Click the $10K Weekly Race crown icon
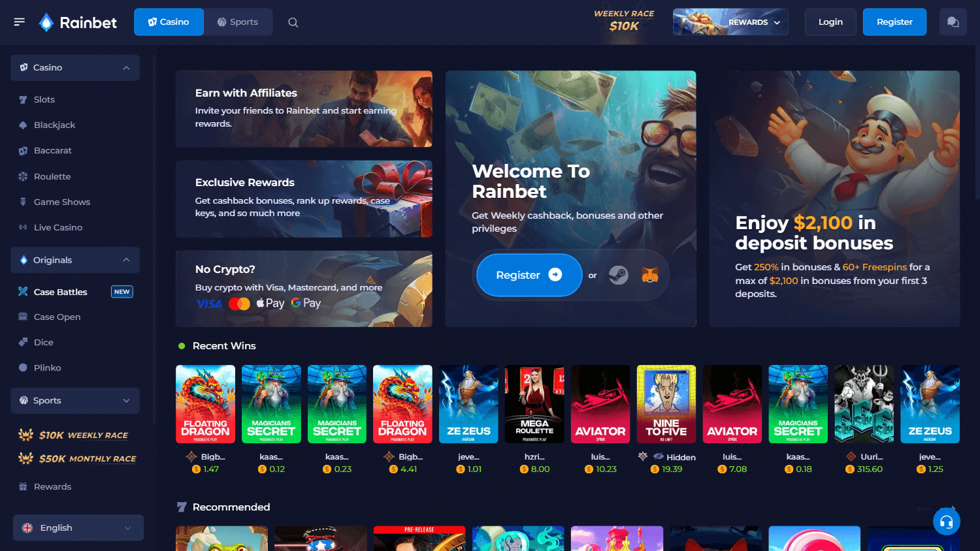This screenshot has height=551, width=980. pos(26,434)
